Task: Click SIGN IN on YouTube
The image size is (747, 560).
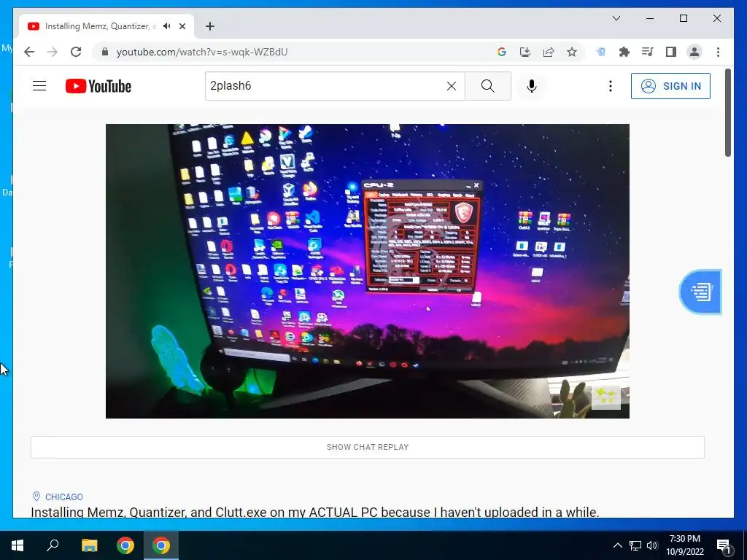Action: coord(670,86)
